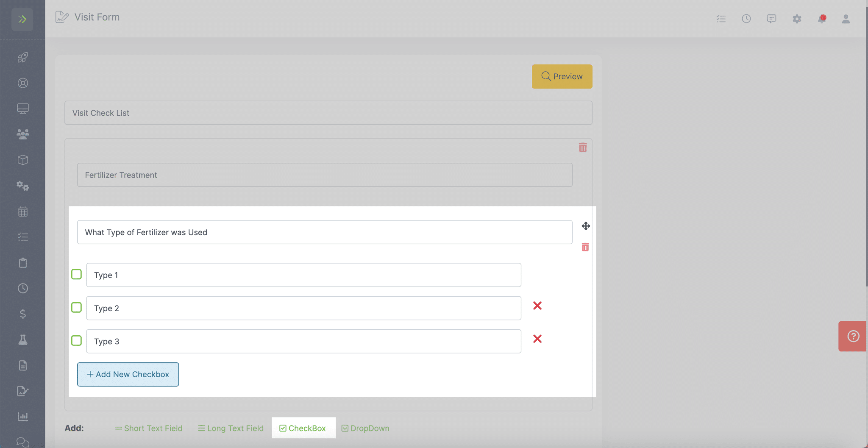Add a DropDown field from the Add row
Image resolution: width=868 pixels, height=448 pixels.
[365, 428]
